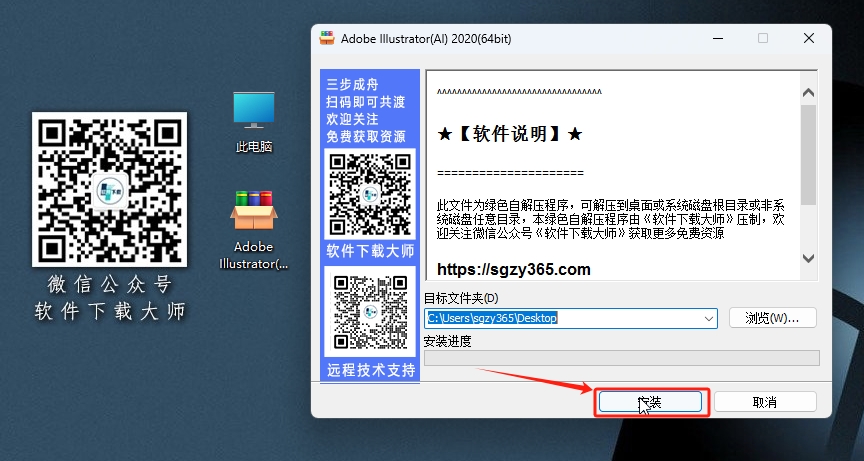Image resolution: width=864 pixels, height=461 pixels.
Task: Click the 目标文件夹(D) label
Action: tap(461, 298)
